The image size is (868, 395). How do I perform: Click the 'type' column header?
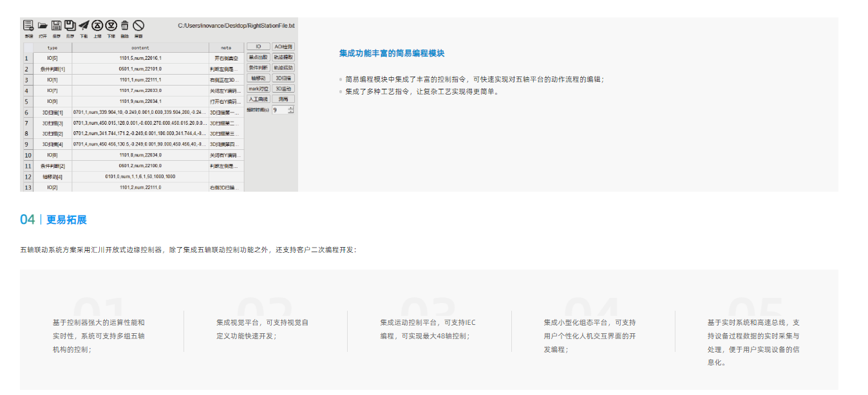tap(53, 48)
